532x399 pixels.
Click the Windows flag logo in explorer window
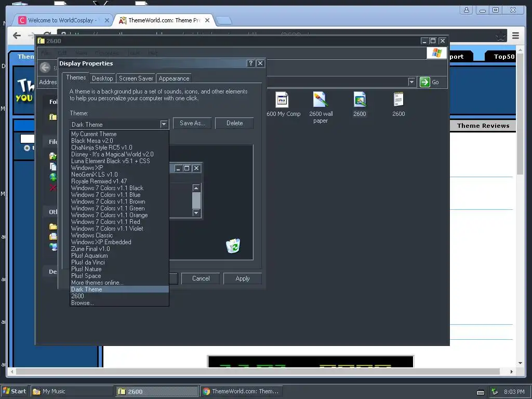(x=436, y=54)
